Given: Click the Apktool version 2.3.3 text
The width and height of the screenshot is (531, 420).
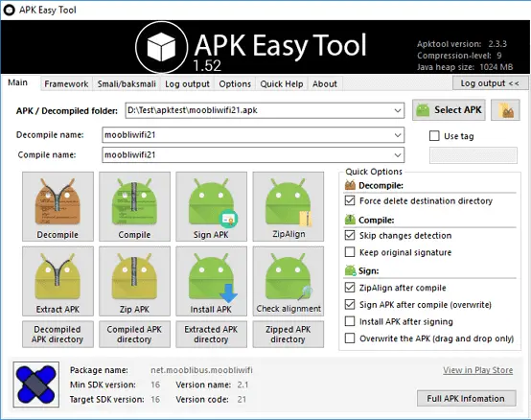Looking at the screenshot, I should pos(462,44).
